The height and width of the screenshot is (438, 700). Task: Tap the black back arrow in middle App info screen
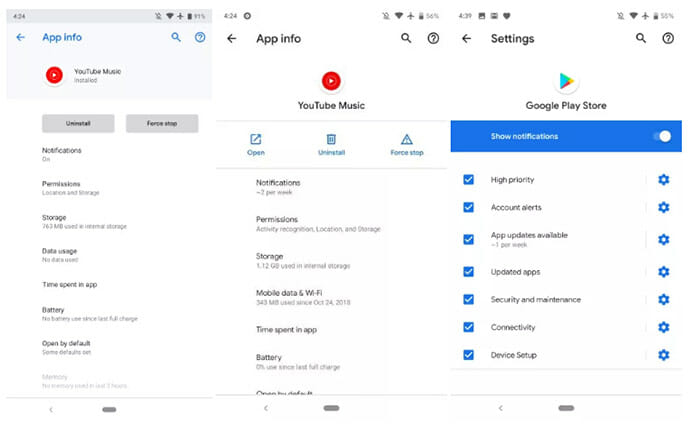click(232, 38)
